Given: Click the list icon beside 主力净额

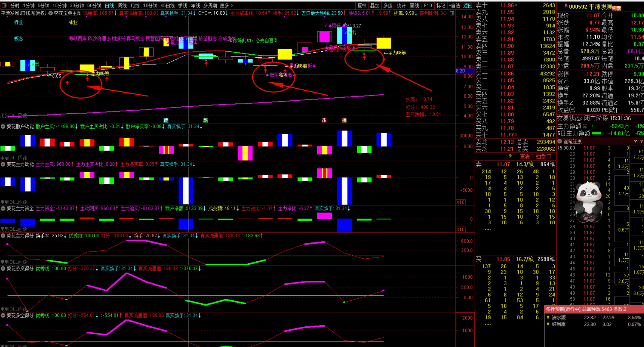Looking at the screenshot, I should (x=585, y=126).
